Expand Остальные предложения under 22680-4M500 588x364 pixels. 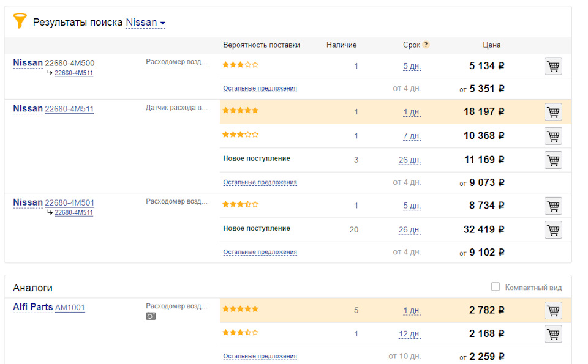pyautogui.click(x=260, y=88)
